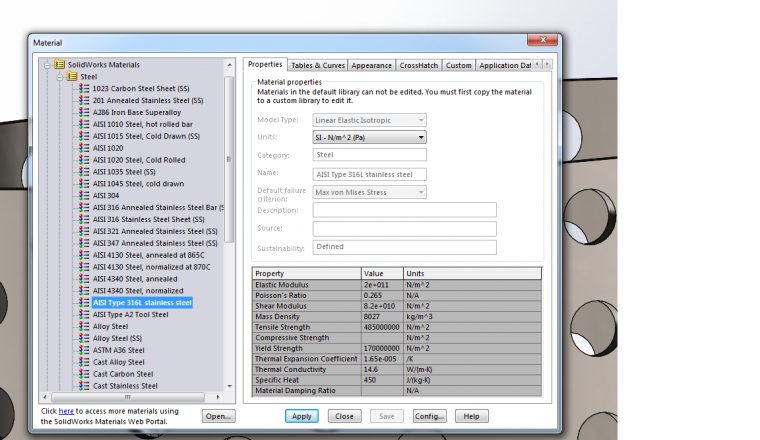The image size is (760, 440).
Task: Select Cast Alloy Steel material
Action: (119, 362)
